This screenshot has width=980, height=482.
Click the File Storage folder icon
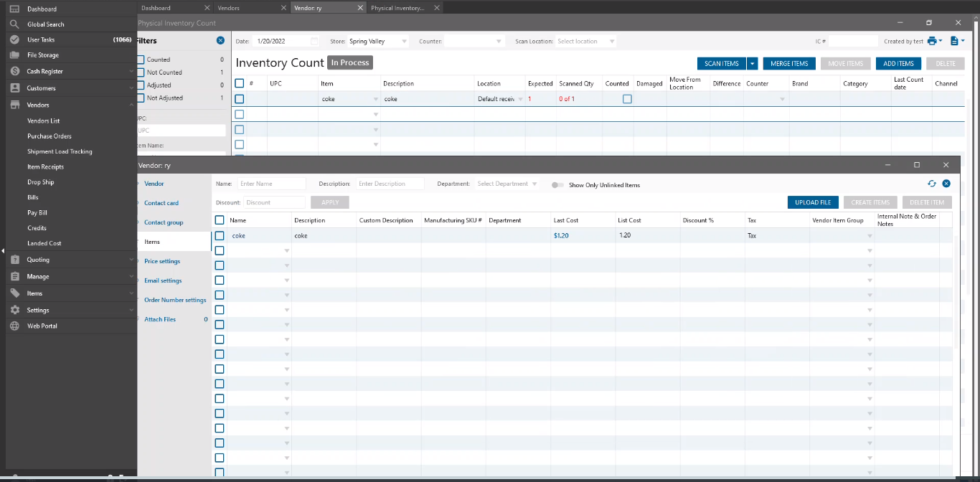point(14,55)
